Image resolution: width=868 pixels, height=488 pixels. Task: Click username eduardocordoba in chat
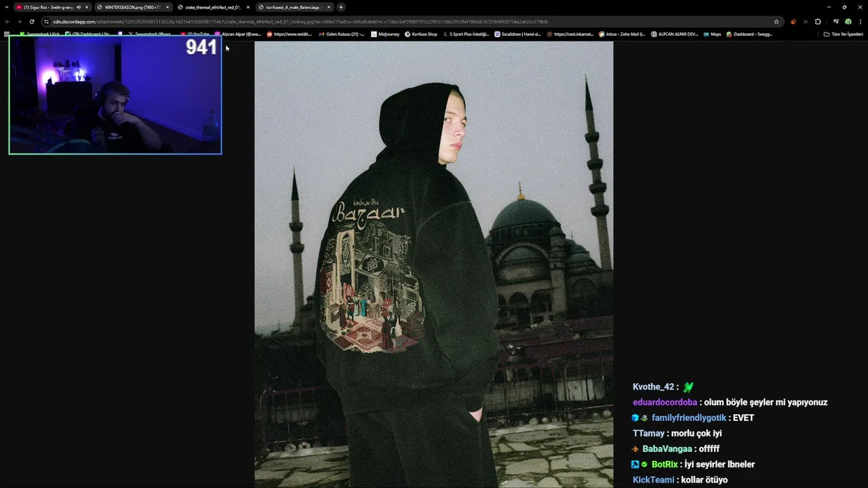[665, 403]
